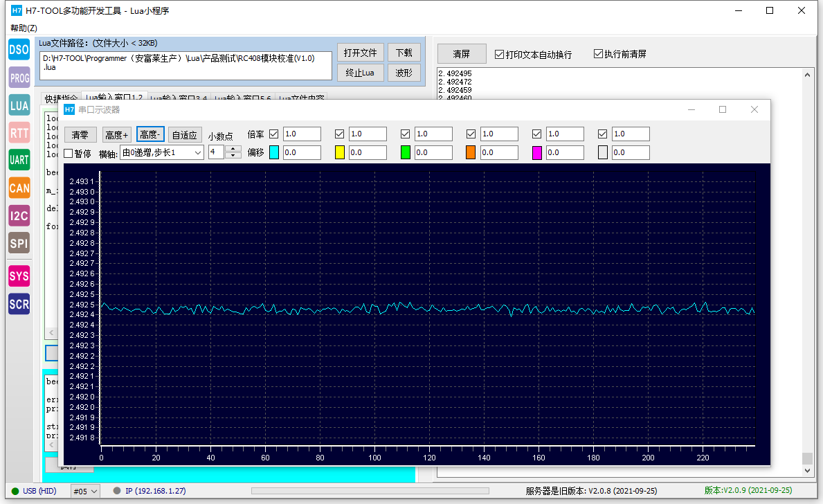Open the 帮助(Z) menu
The image size is (823, 504).
24,28
